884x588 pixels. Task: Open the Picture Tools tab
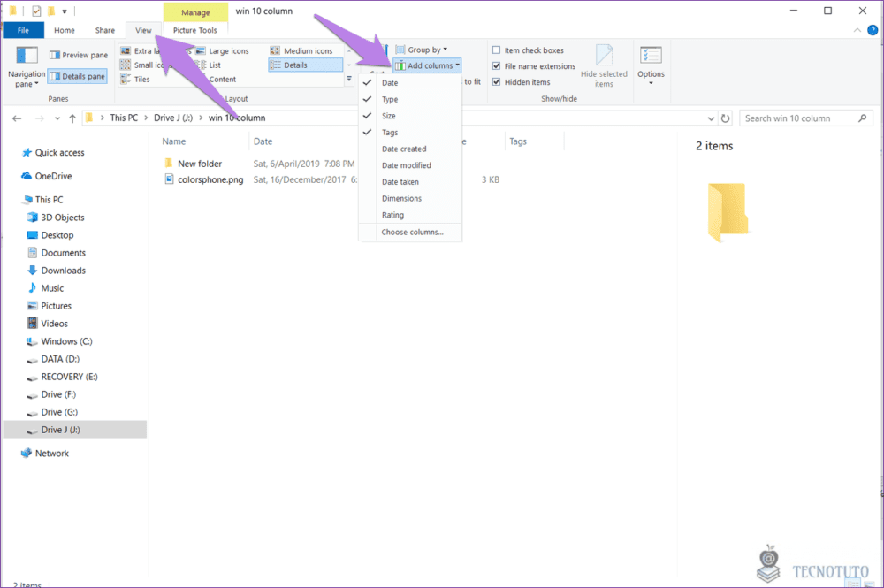pyautogui.click(x=195, y=30)
